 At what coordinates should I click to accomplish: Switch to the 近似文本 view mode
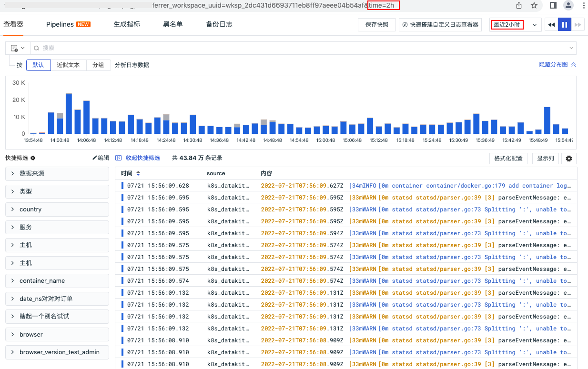[x=68, y=65]
